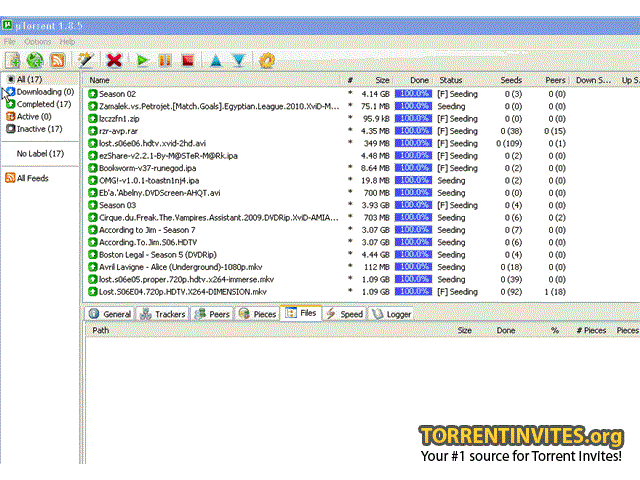
Task: Sort by # Pieces column header
Action: (x=590, y=330)
